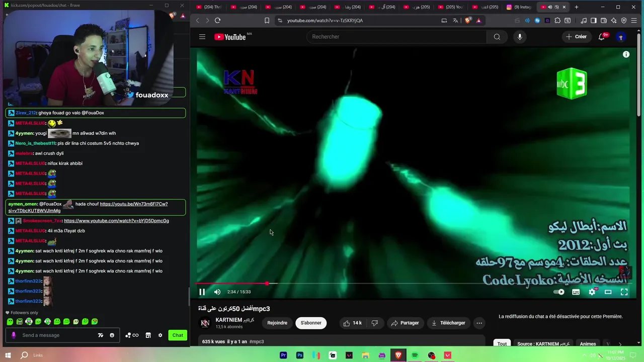Go to YouTube home via logo
The width and height of the screenshot is (644, 362).
click(x=229, y=37)
